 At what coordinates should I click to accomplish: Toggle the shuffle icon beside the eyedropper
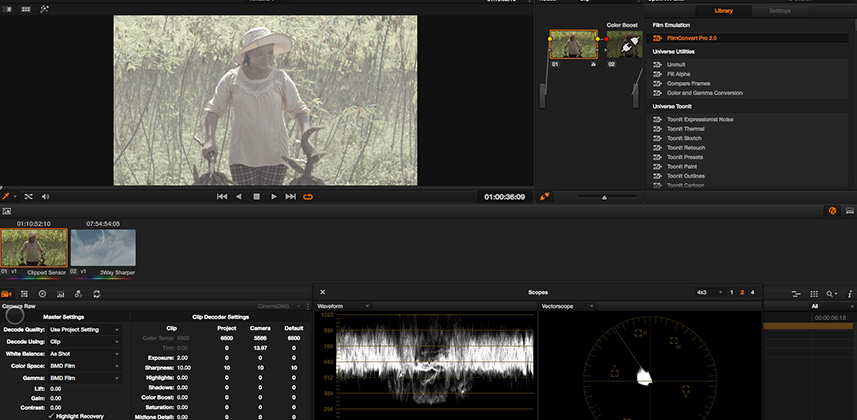pos(28,196)
